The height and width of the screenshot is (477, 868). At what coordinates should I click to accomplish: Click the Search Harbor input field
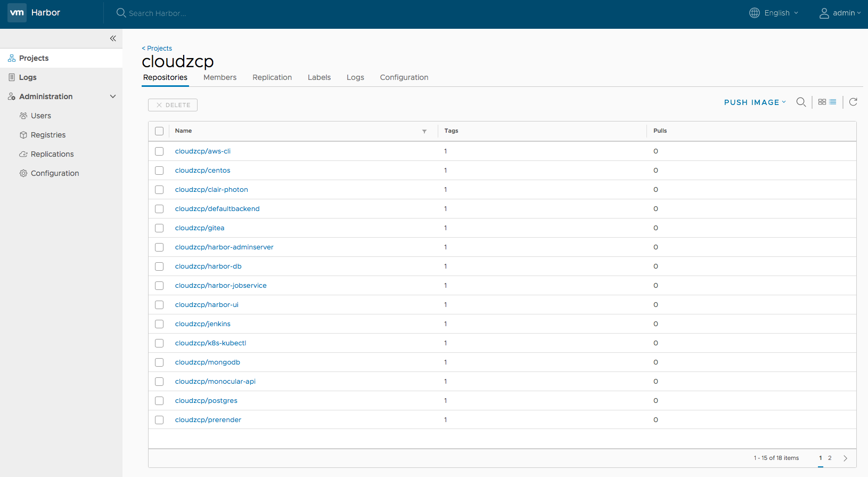pos(158,13)
